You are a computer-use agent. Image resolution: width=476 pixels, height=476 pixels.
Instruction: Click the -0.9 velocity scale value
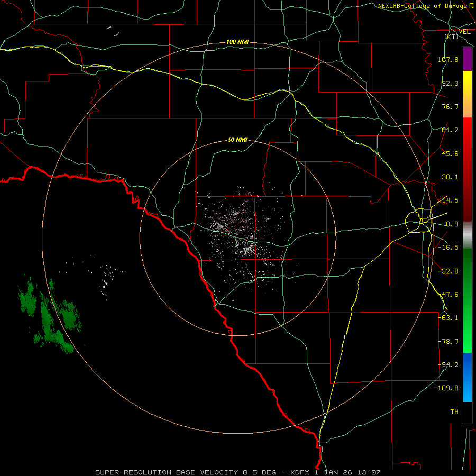pyautogui.click(x=450, y=224)
